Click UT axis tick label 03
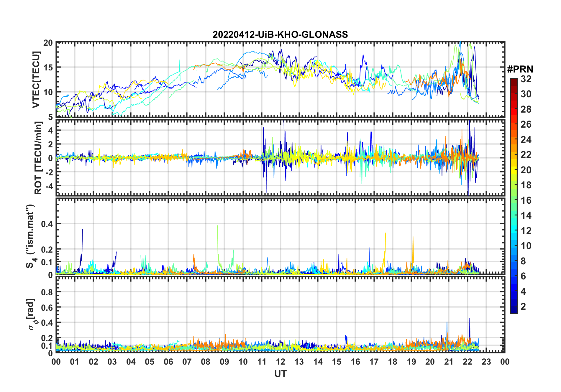The width and height of the screenshot is (561, 392). (x=112, y=362)
